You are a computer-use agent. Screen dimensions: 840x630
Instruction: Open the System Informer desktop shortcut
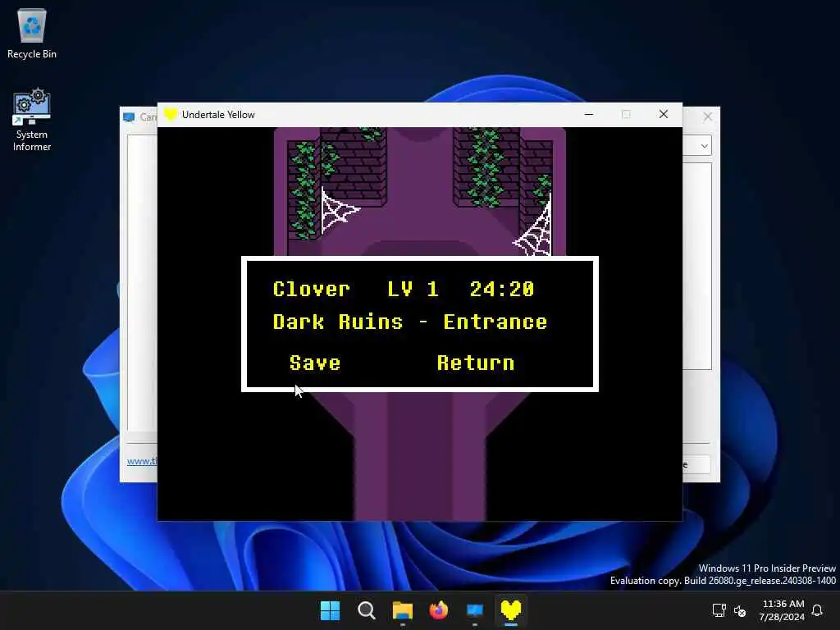(32, 120)
